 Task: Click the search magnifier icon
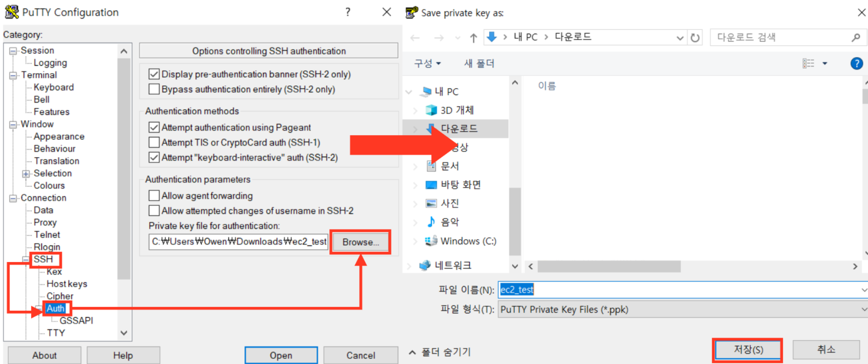[856, 37]
